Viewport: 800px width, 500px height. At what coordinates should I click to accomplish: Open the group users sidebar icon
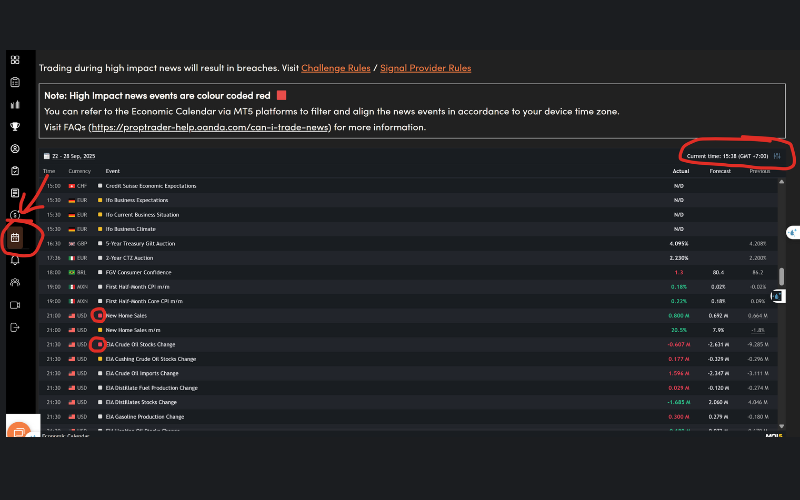pos(15,282)
